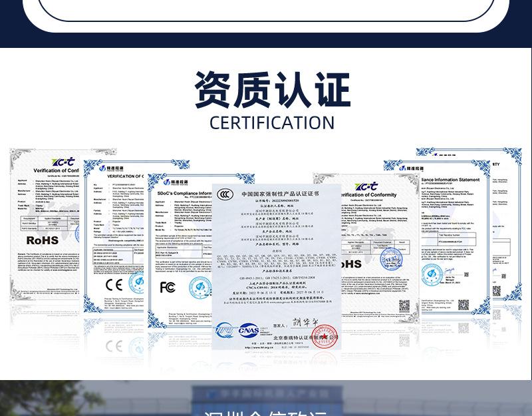Click the ZCT logo on right Conformity certificate
Screen dimensions: 532x416
tap(366, 186)
